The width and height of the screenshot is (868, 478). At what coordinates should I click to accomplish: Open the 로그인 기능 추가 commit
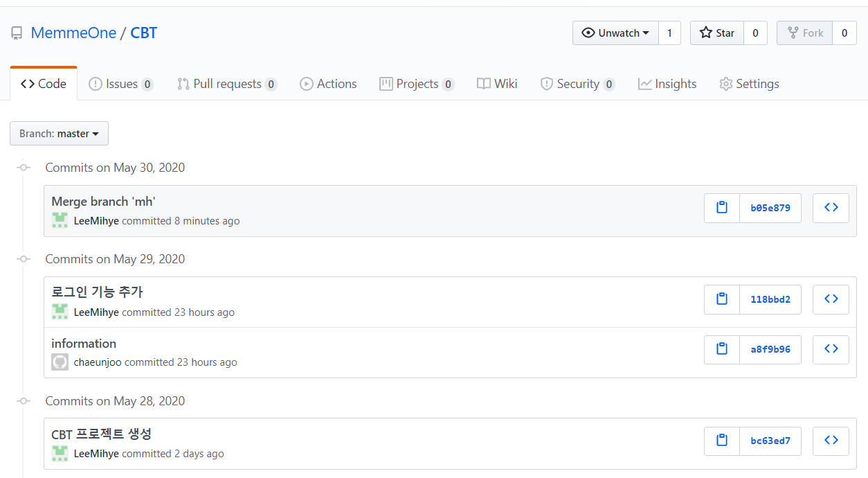97,292
